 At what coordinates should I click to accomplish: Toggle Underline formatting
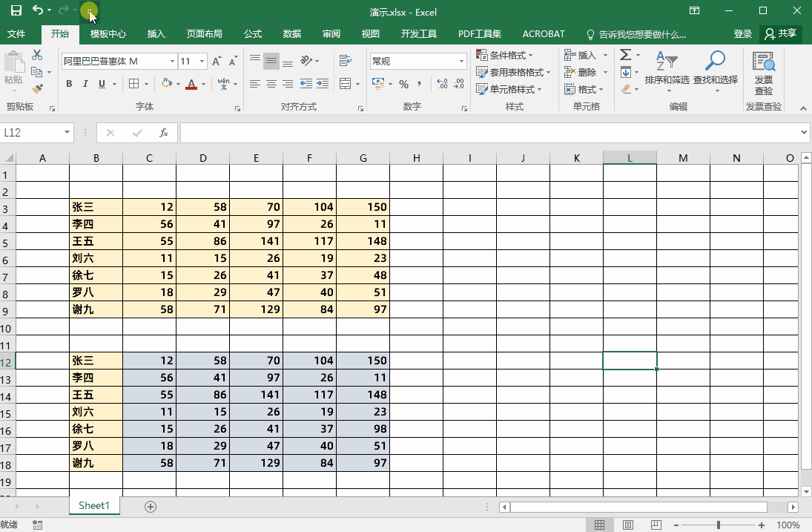pyautogui.click(x=102, y=84)
